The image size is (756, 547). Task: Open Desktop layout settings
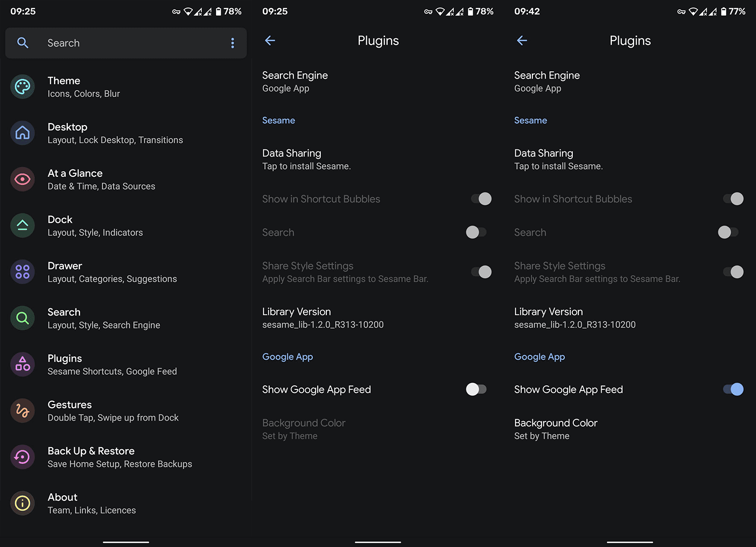126,133
